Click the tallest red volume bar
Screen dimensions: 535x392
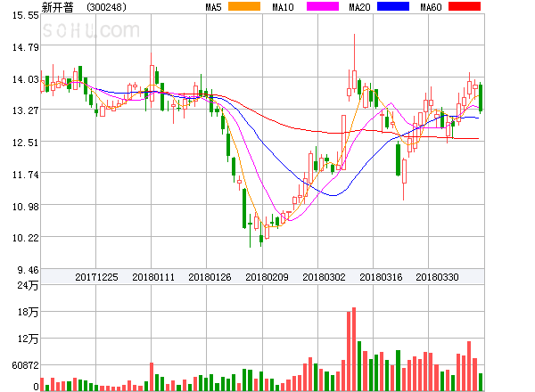[x=354, y=349]
